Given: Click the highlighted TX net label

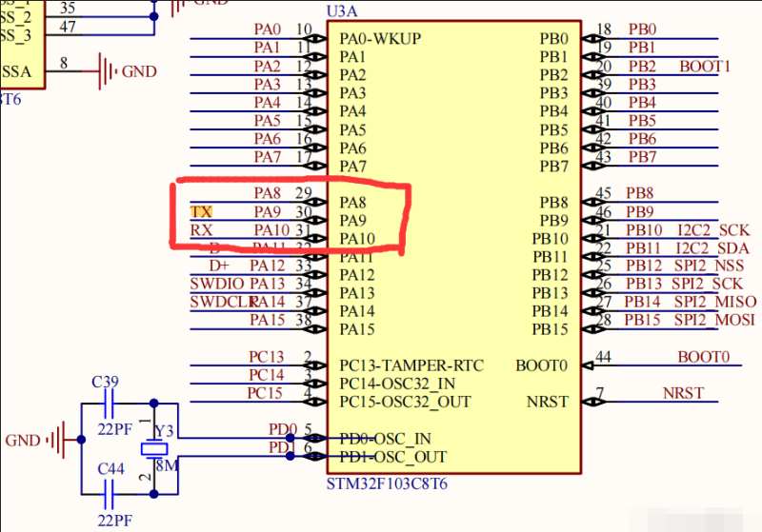Looking at the screenshot, I should click(201, 211).
